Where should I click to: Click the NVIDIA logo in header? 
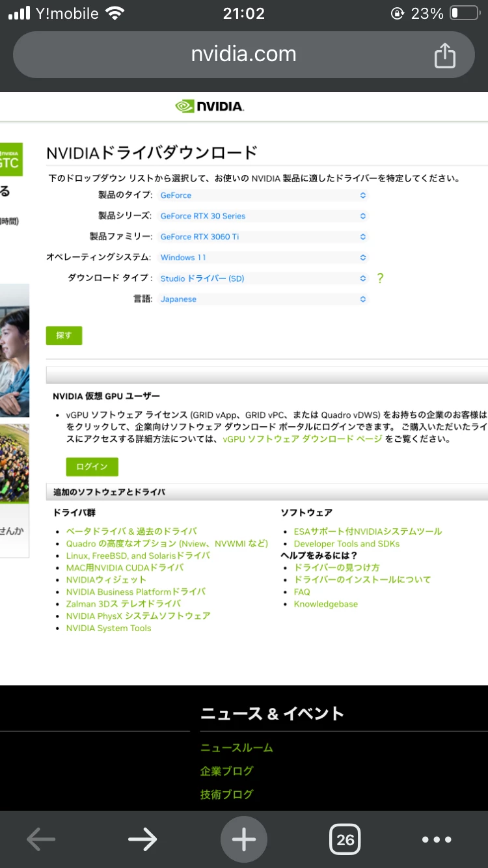click(210, 106)
